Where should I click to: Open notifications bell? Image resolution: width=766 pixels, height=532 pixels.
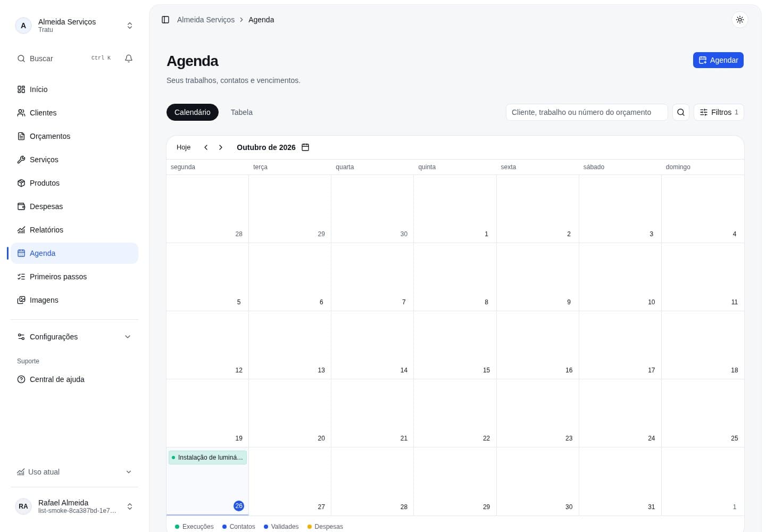128,59
